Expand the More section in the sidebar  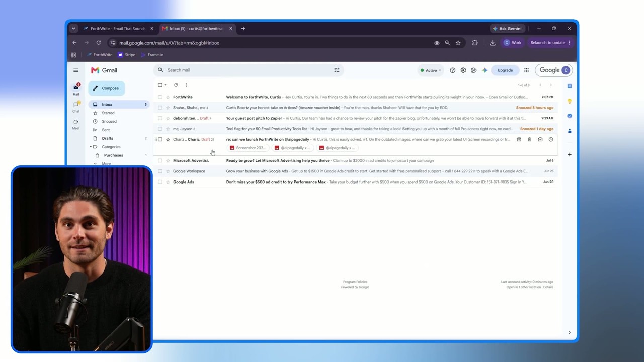point(106,163)
